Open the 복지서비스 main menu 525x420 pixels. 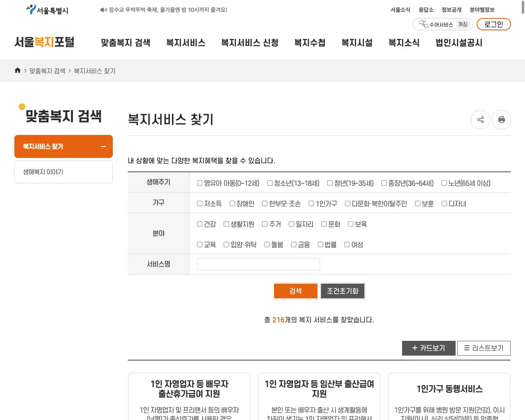[x=186, y=43]
